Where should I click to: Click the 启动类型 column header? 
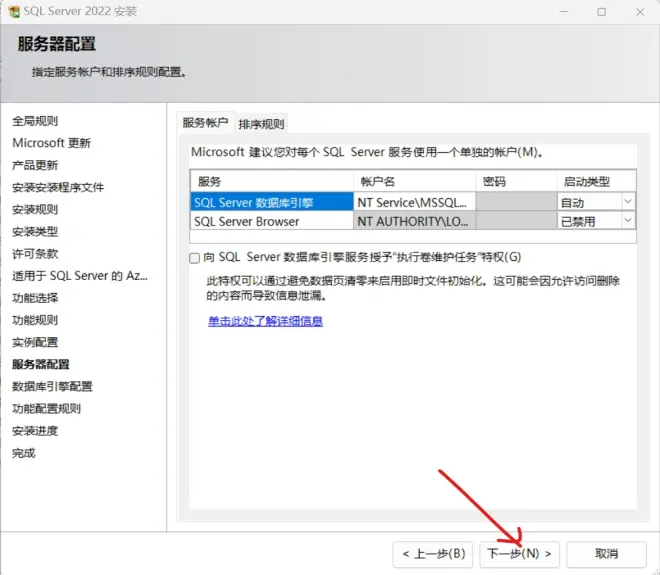596,181
